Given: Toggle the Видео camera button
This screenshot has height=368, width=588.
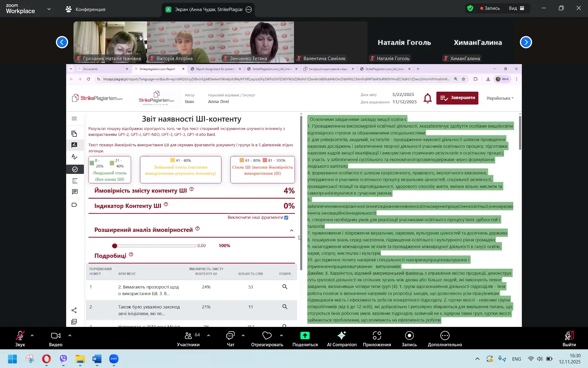Looking at the screenshot, I should click(55, 336).
